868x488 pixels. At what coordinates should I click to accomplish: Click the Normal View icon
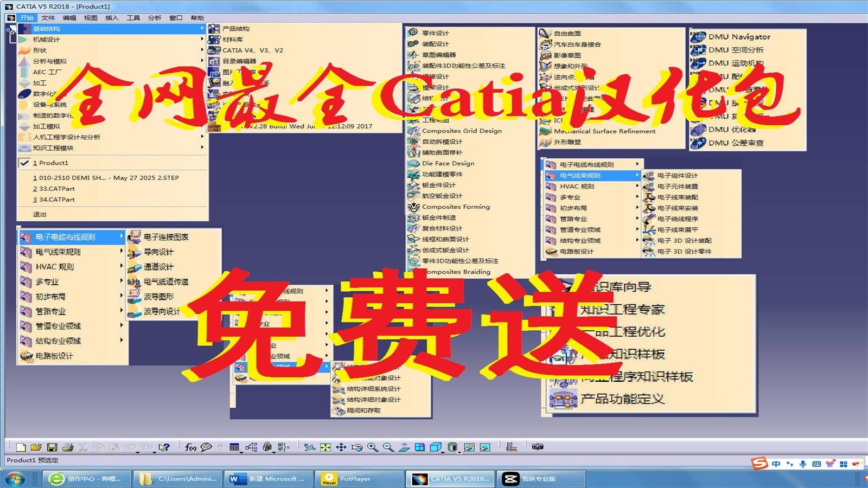(404, 447)
